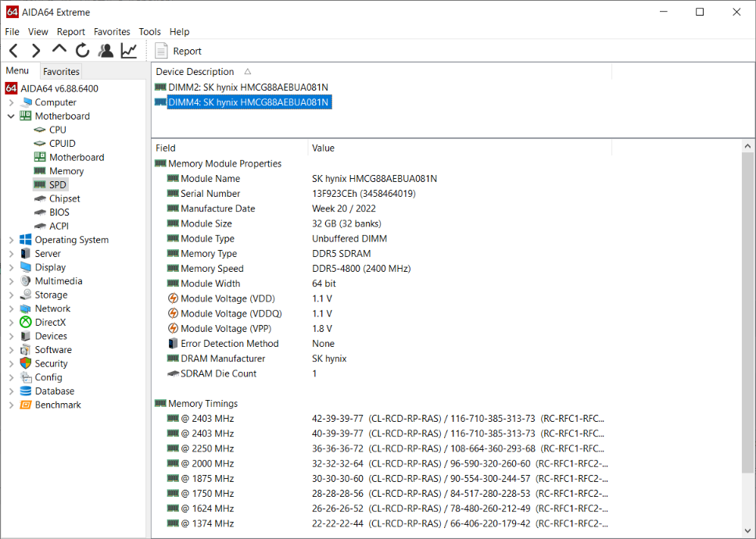Refresh the page with the refresh icon
This screenshot has height=539, width=756.
82,50
